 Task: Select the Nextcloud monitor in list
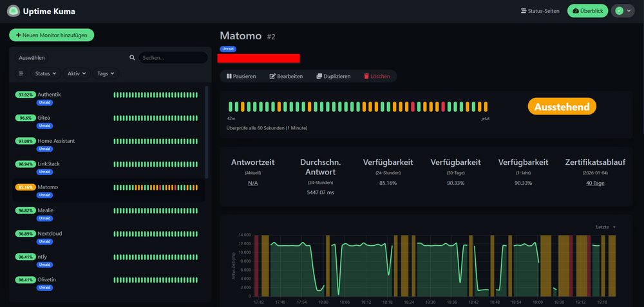pos(108,236)
